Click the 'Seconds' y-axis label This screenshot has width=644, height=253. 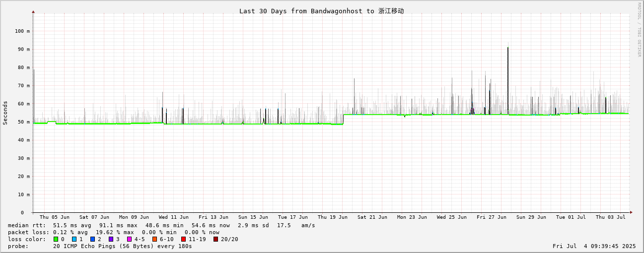pos(5,113)
